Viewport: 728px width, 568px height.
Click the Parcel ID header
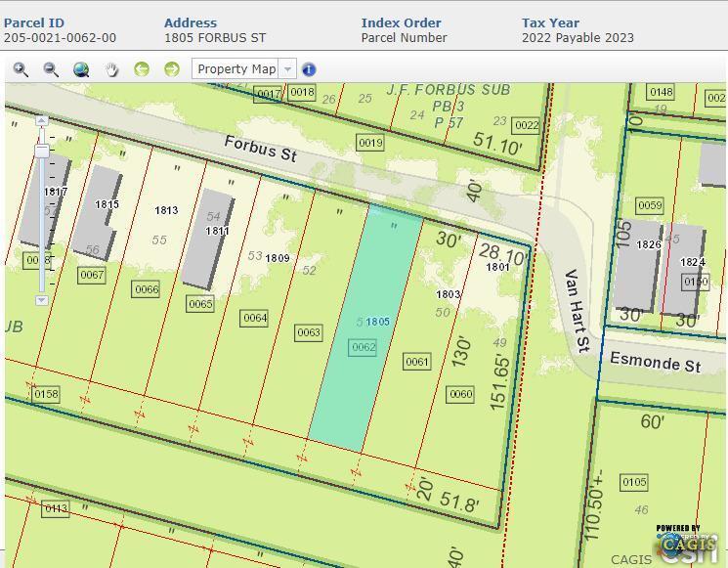point(34,22)
